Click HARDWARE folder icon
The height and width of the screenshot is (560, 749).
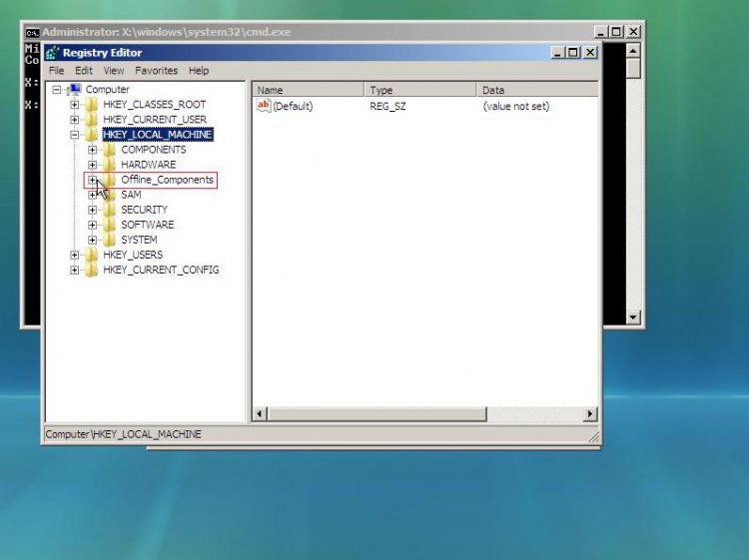pyautogui.click(x=110, y=165)
